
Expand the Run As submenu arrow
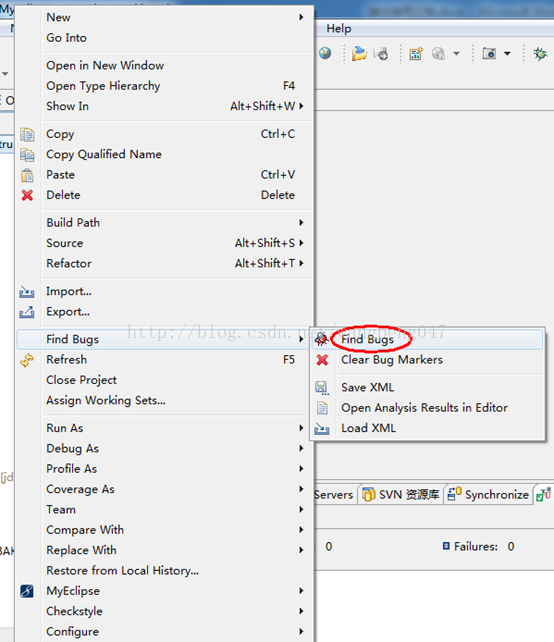pyautogui.click(x=301, y=428)
